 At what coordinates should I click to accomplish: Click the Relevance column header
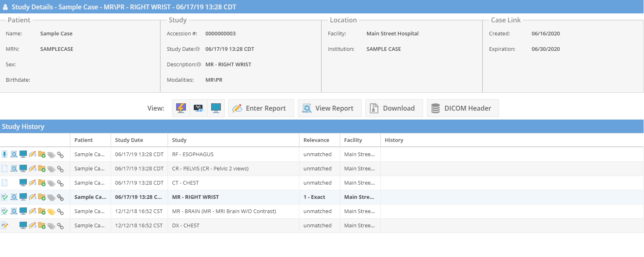pos(316,140)
